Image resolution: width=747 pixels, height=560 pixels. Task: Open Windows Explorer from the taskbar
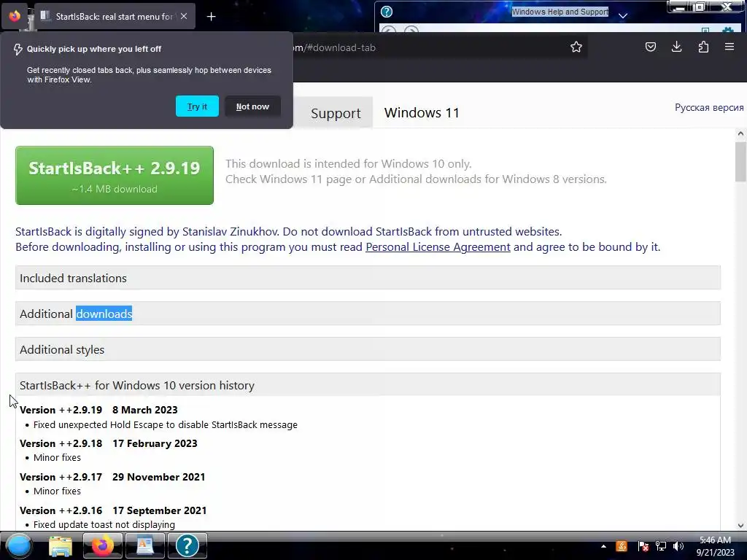click(x=61, y=545)
